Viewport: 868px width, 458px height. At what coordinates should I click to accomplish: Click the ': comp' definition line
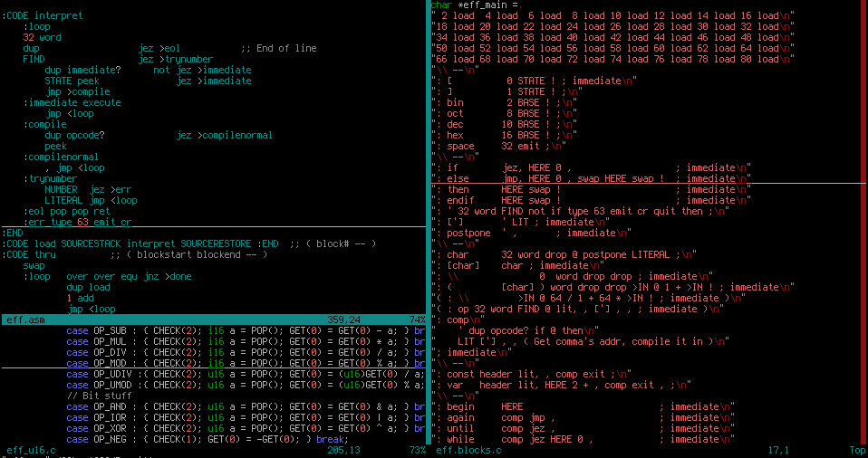click(458, 320)
